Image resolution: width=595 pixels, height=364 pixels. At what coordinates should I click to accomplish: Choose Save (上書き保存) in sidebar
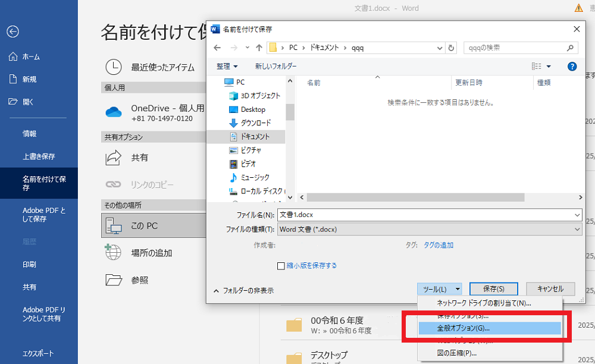[39, 156]
